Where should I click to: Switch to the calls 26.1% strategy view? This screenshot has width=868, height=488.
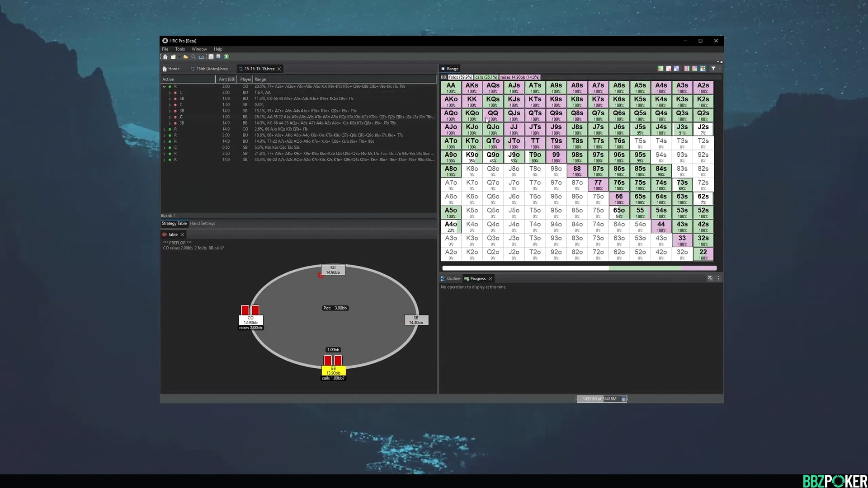485,77
